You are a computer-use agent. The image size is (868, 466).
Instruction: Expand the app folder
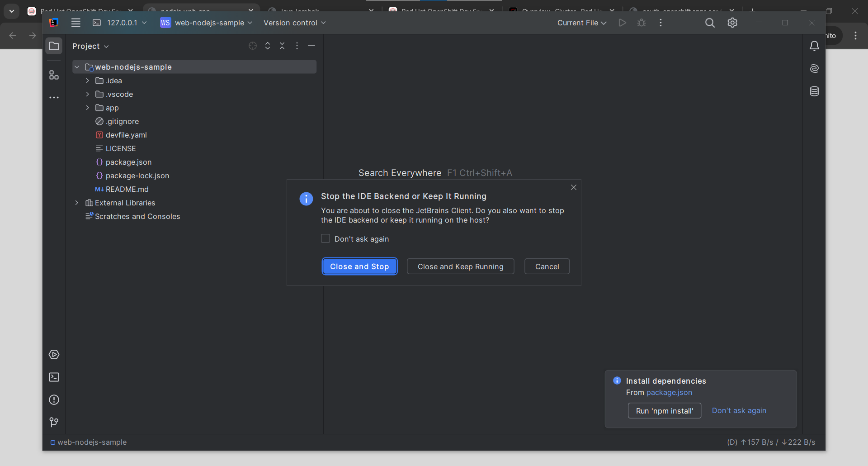point(88,108)
